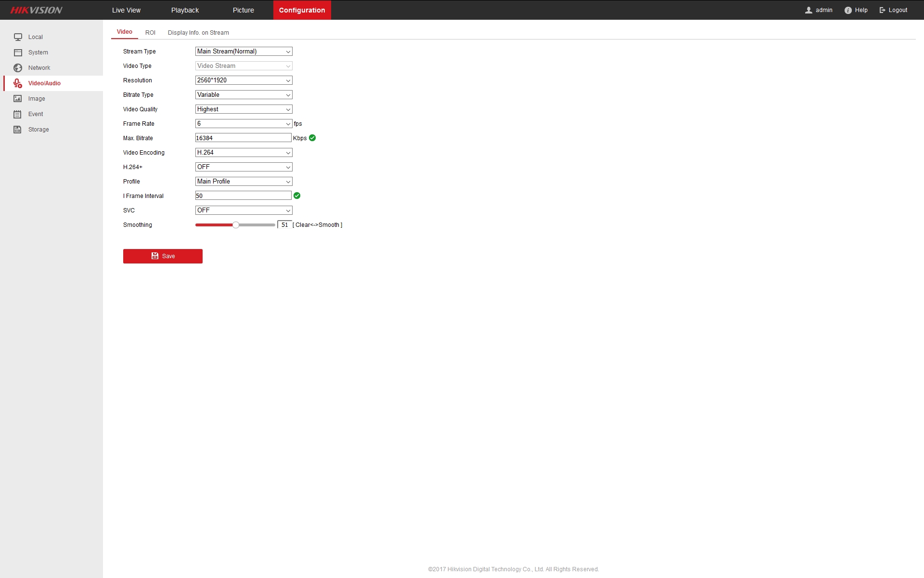Go to the Playback menu
Screen dimensions: 924x578
[x=185, y=10]
